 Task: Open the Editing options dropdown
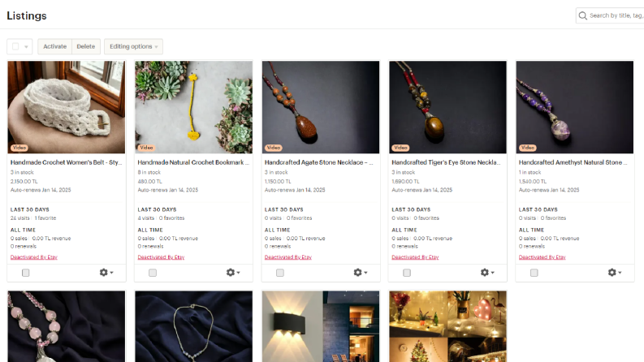pyautogui.click(x=133, y=46)
